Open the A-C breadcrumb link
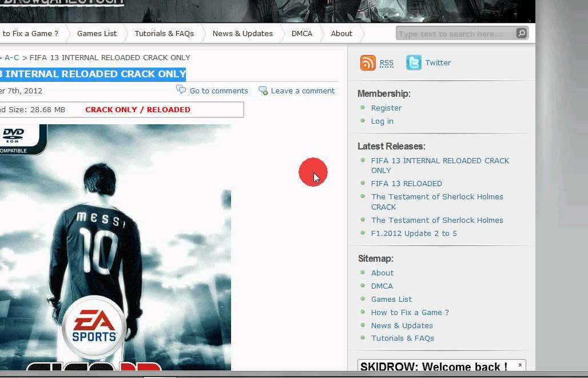The image size is (588, 378). tap(11, 57)
